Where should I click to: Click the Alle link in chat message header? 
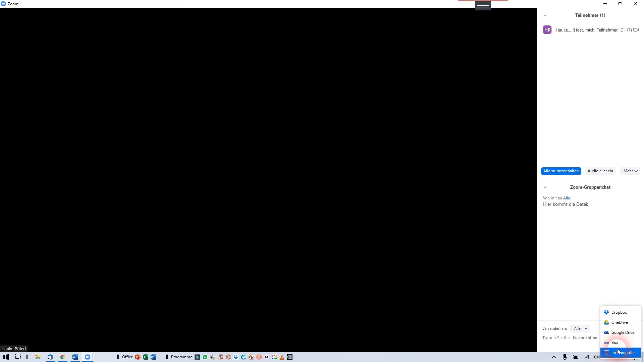click(567, 198)
